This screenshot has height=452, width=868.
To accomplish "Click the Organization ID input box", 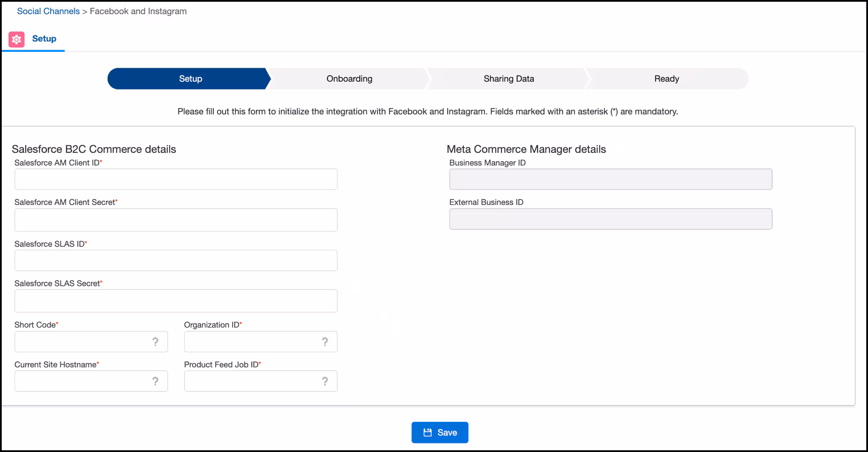I will tap(261, 342).
